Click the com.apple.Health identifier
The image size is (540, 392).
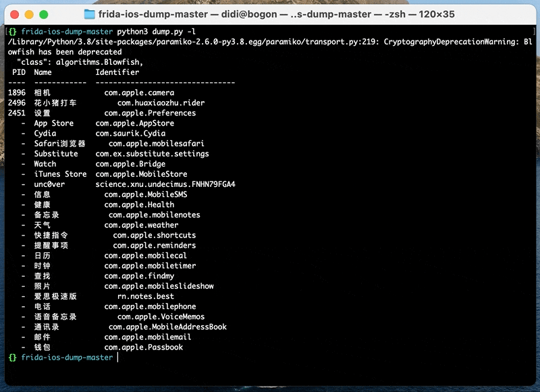139,205
